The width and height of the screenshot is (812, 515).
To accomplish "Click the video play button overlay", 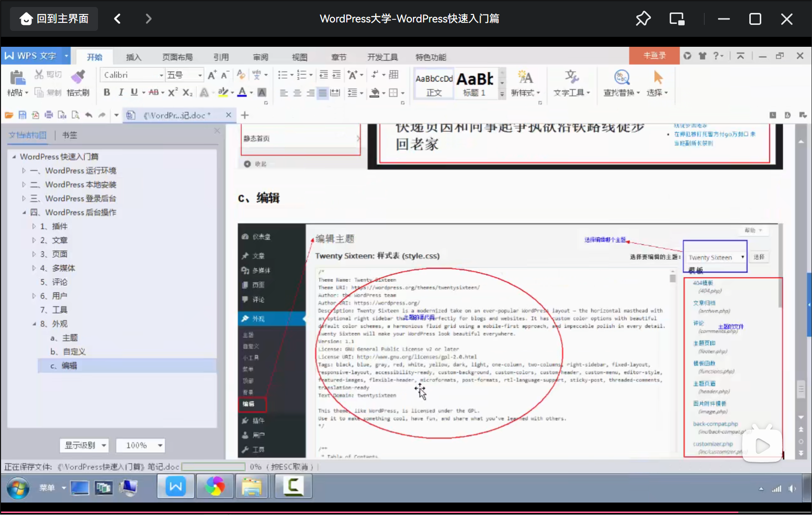I will tap(762, 446).
